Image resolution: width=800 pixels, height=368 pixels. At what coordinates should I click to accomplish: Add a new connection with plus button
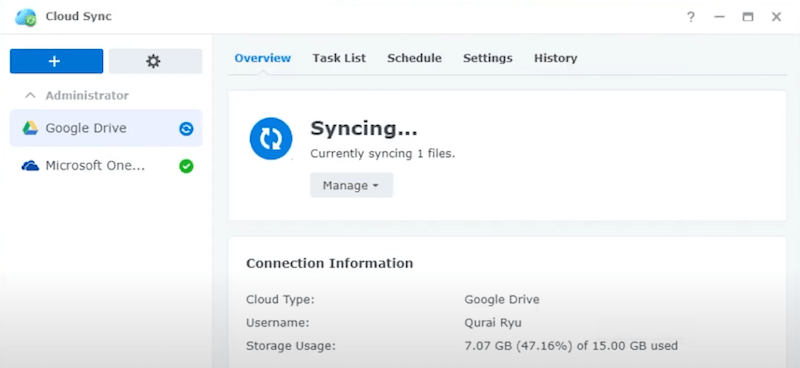pos(56,61)
